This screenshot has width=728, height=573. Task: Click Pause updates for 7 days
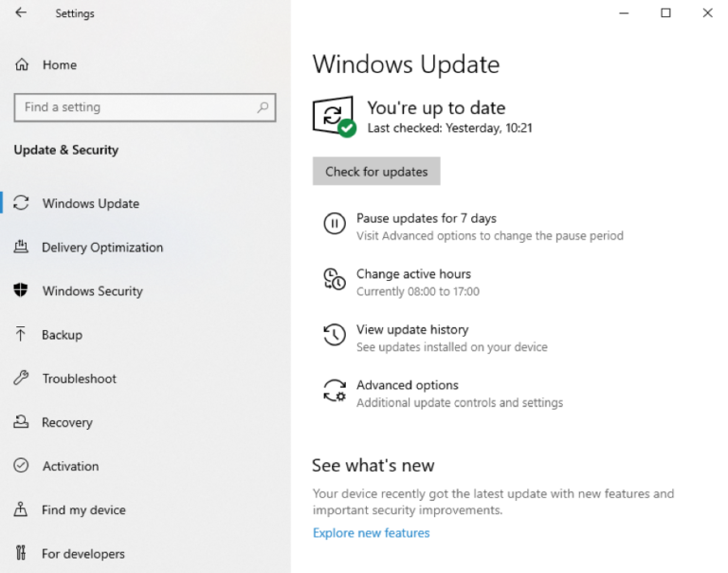(x=427, y=218)
